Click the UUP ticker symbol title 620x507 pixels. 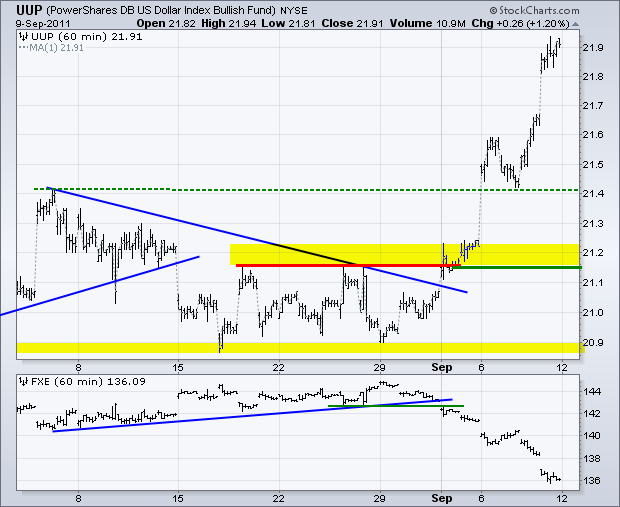pyautogui.click(x=29, y=9)
